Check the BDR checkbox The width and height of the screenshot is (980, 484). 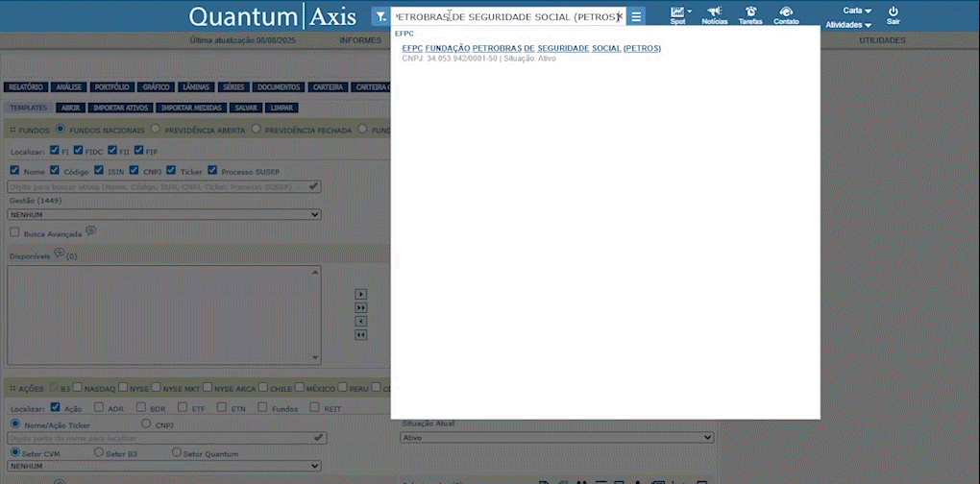click(140, 407)
